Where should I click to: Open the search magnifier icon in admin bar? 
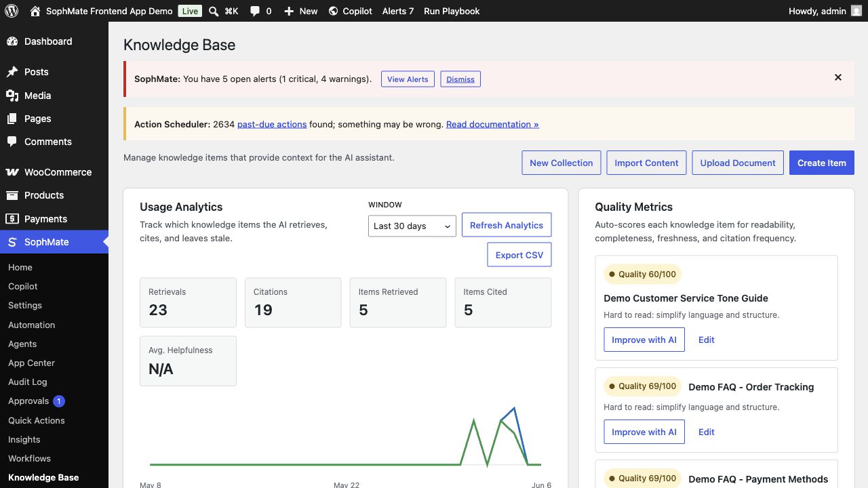[214, 11]
